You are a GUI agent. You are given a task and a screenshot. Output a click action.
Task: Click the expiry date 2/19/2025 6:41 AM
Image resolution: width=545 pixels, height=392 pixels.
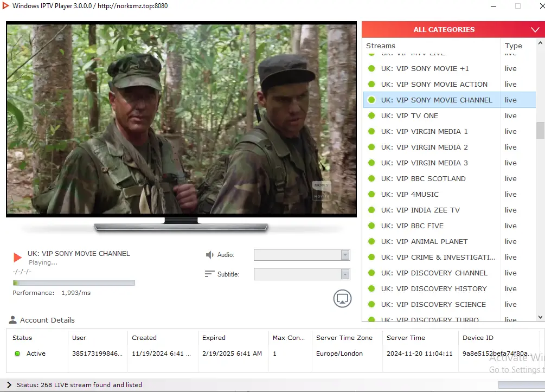pos(232,354)
